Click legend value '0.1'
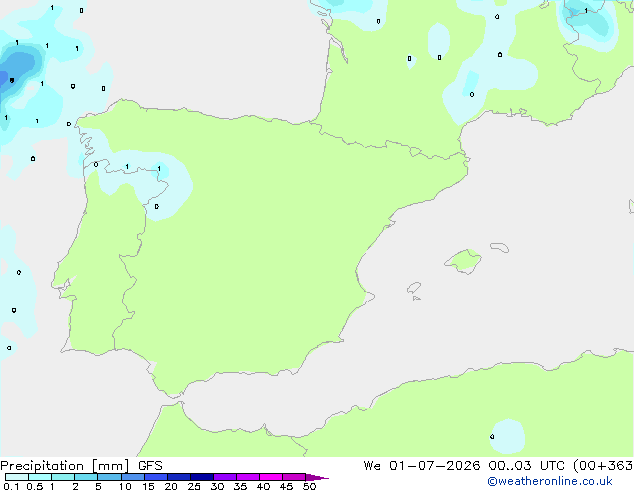Screen dimensions: 634x490 (11, 486)
